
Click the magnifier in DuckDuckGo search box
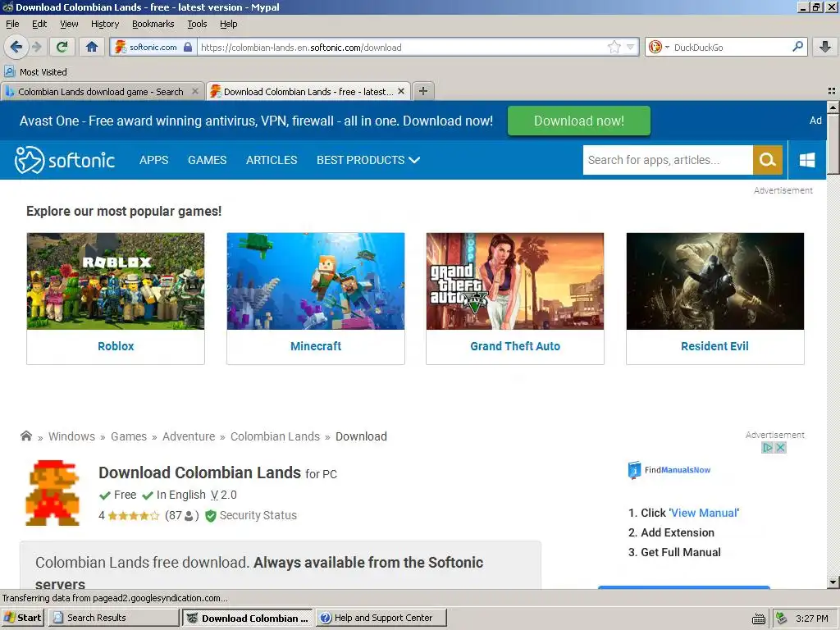click(x=797, y=47)
